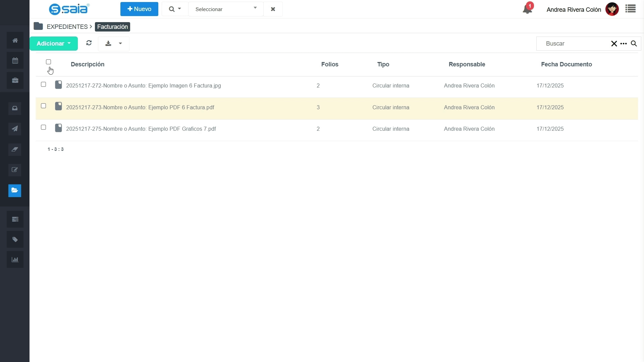Open the Seleccionar combo box

pyautogui.click(x=226, y=9)
